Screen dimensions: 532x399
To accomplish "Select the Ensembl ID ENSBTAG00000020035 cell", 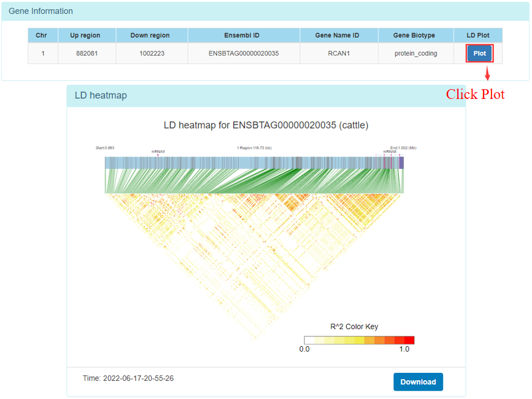I will coord(244,53).
